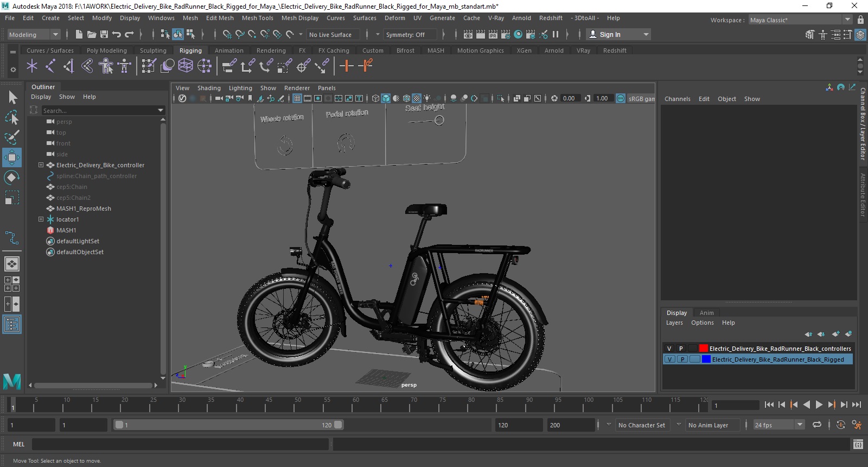This screenshot has height=467, width=868.
Task: Toggle V visibility for controllers layer
Action: [669, 349]
